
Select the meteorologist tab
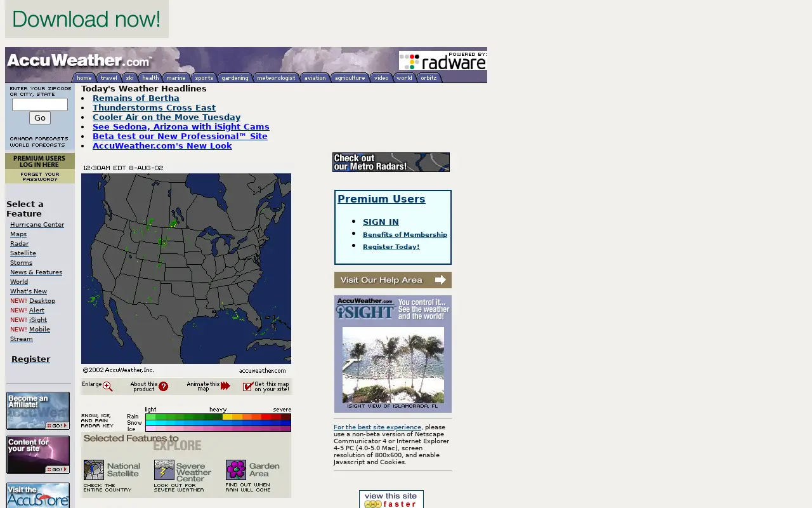(276, 78)
